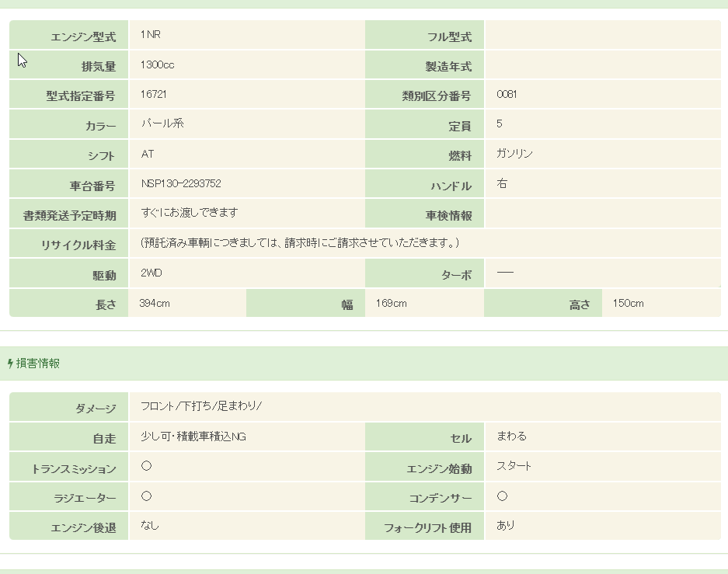Click the circle mark for コンデンサー
This screenshot has height=574, width=728.
pos(502,496)
